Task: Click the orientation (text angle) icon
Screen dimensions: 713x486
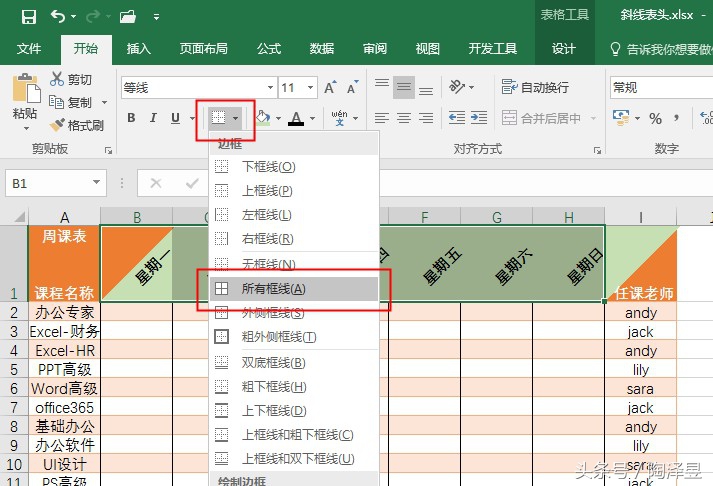Action: click(x=457, y=86)
